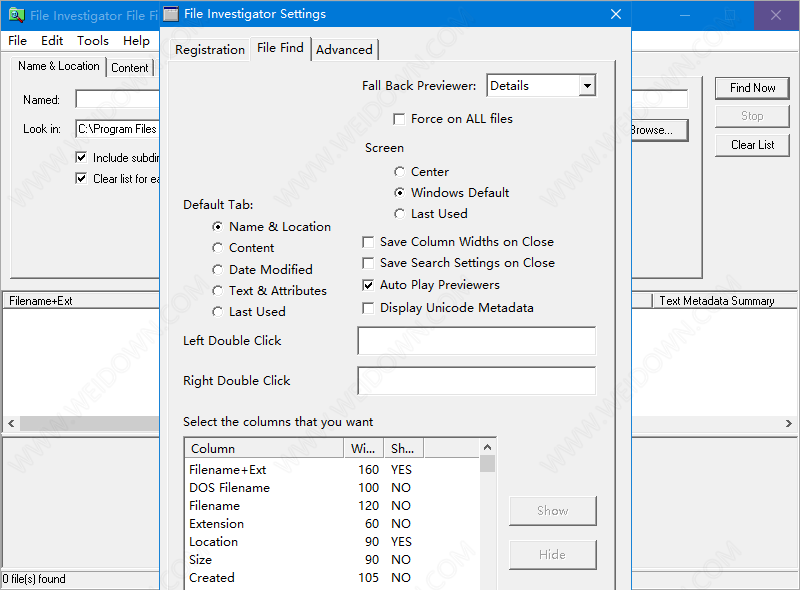Uncheck Auto Play Previewers
This screenshot has height=590, width=800.
coord(369,285)
